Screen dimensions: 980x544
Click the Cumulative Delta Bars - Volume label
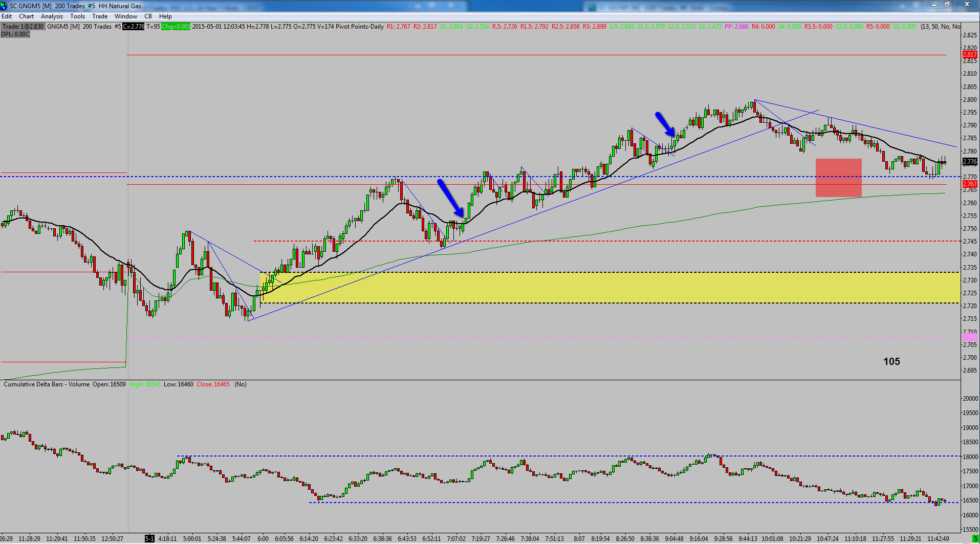tap(47, 384)
